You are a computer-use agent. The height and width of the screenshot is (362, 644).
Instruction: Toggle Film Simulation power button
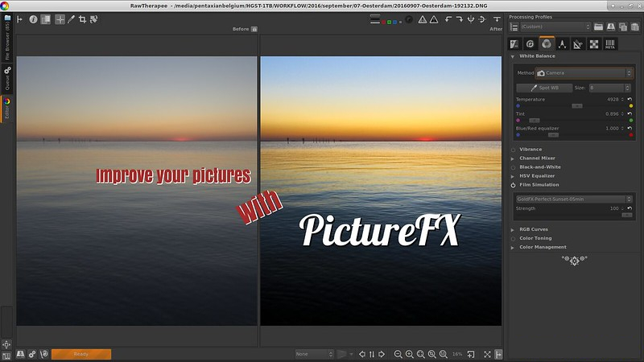click(513, 185)
